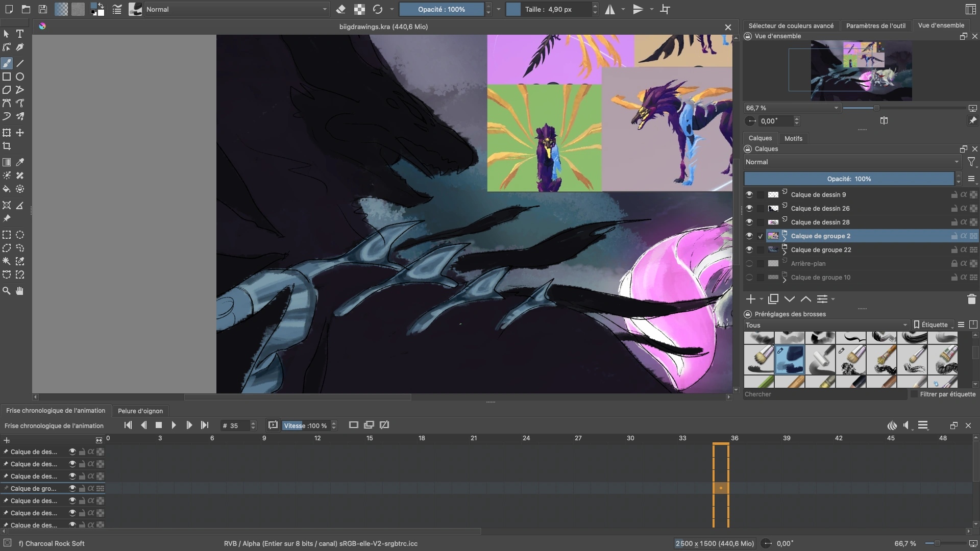This screenshot has width=980, height=551.
Task: Select the Crop tool
Action: tap(7, 146)
